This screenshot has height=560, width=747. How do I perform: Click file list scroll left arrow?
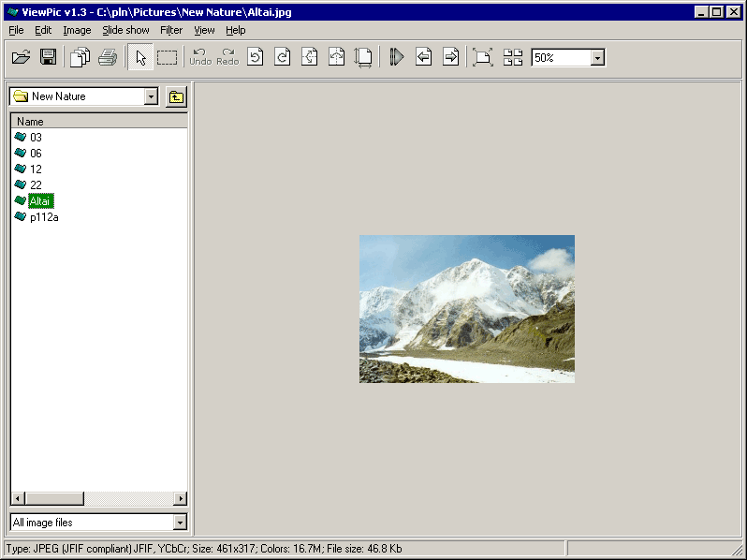[18, 498]
